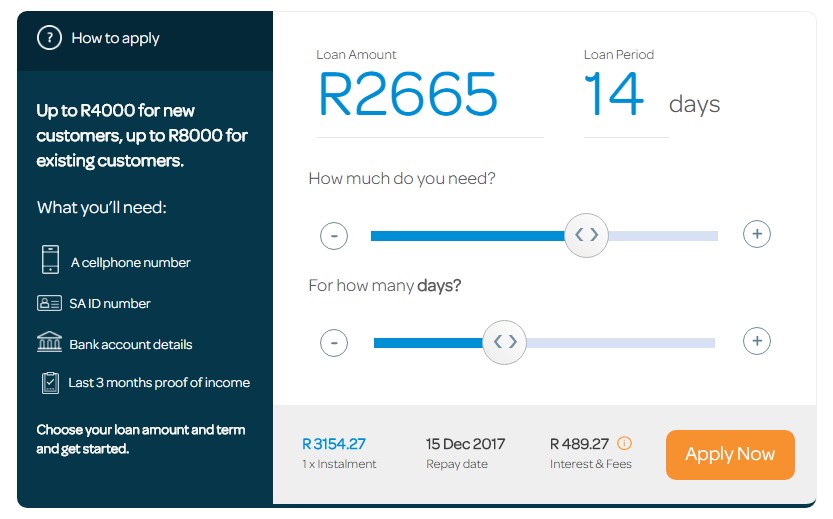Click the proof of income clipboard icon
Viewport: 833px width, 519px height.
(x=50, y=382)
